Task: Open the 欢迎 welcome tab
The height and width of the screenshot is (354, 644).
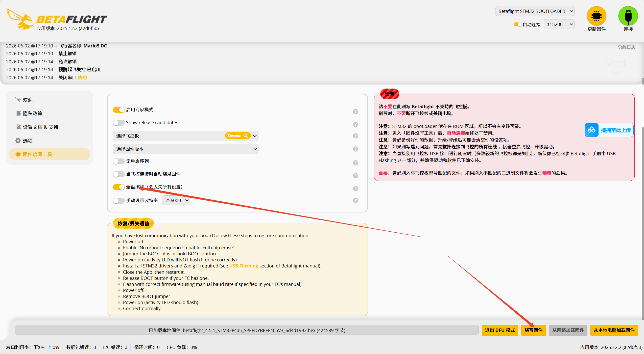Action: (50, 100)
